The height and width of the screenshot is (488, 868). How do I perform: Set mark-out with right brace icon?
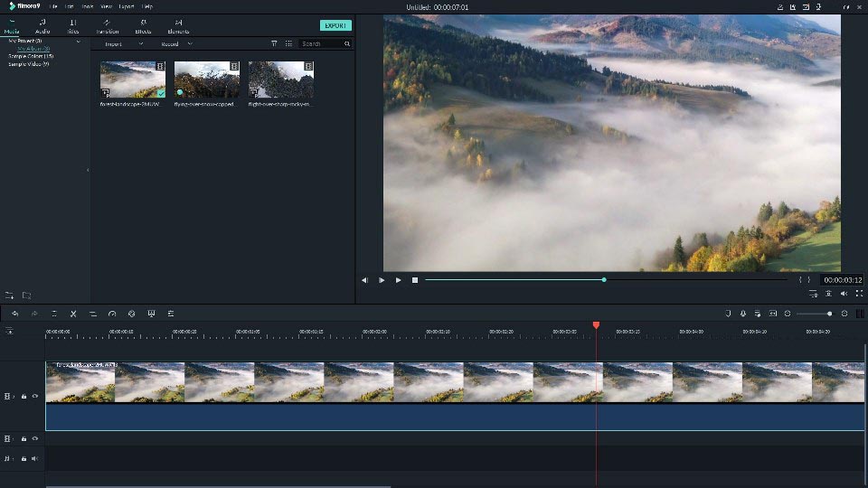coord(808,280)
